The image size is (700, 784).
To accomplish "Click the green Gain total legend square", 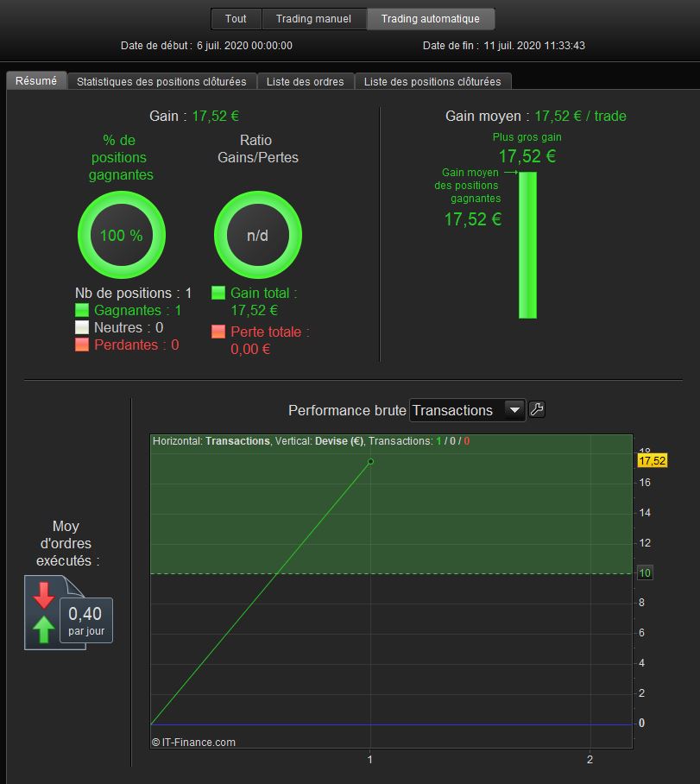I will tap(218, 293).
